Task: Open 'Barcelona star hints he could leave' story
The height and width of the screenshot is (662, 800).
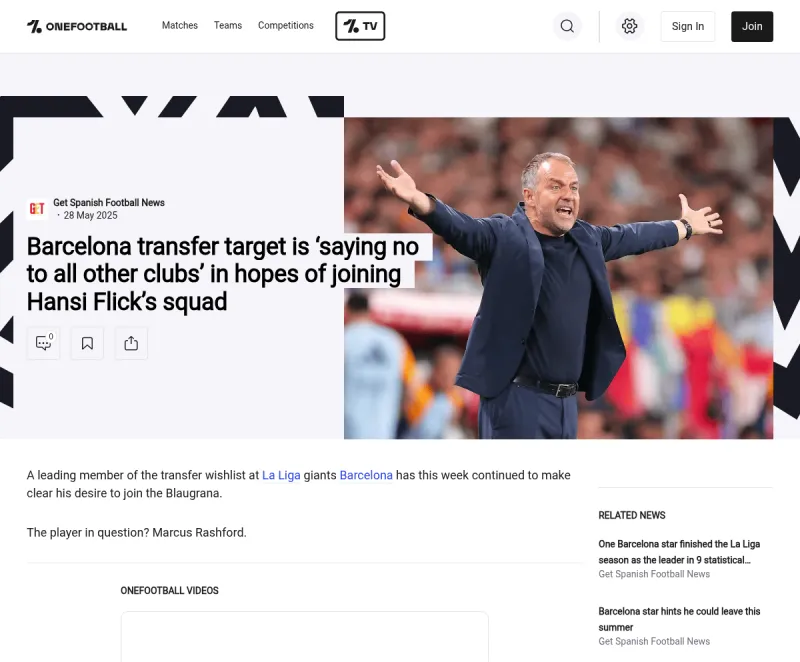Action: tap(679, 619)
